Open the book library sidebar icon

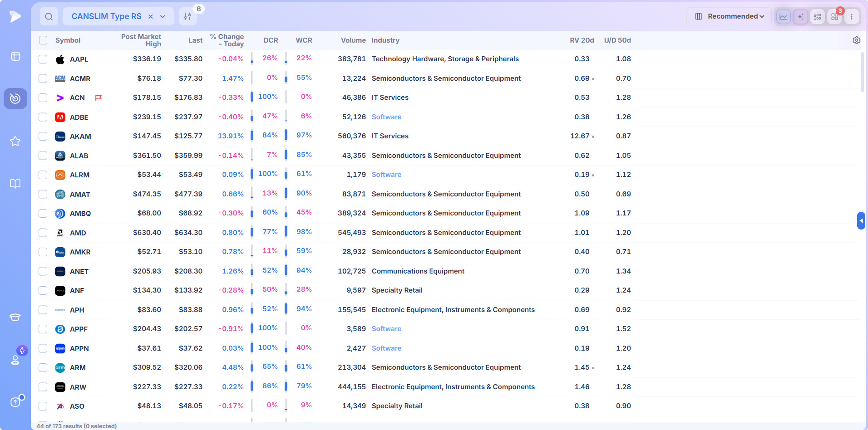[x=15, y=184]
